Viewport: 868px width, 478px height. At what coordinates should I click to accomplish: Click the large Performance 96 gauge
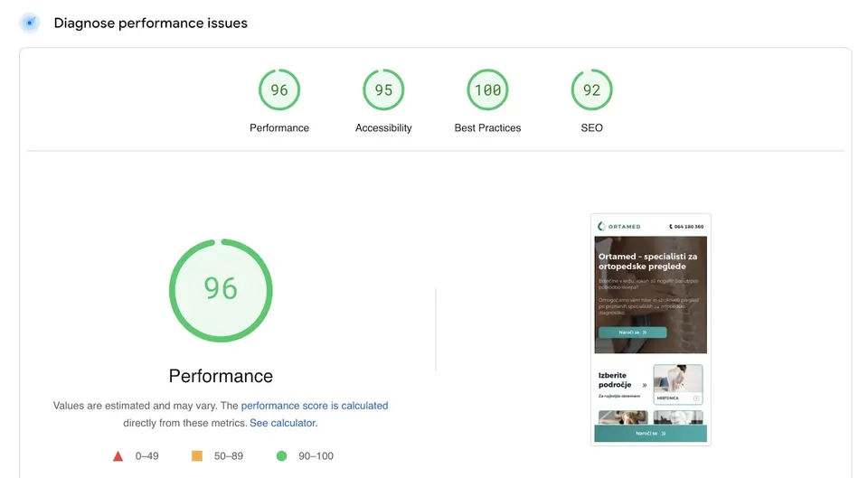[221, 290]
